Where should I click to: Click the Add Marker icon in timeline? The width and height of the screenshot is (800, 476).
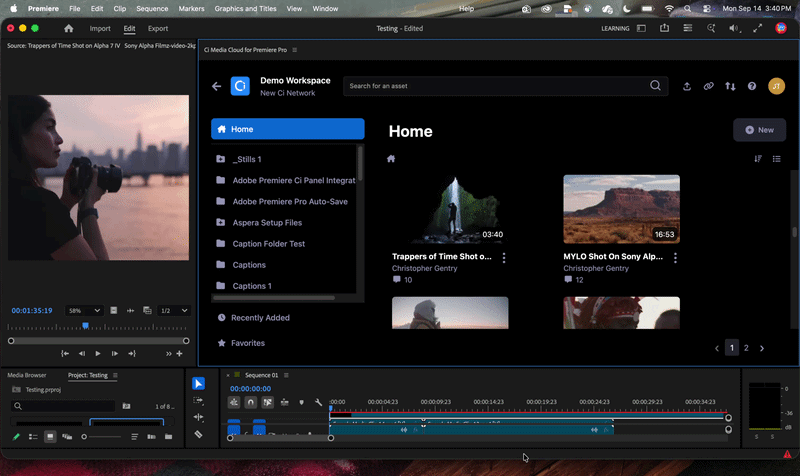click(x=302, y=402)
